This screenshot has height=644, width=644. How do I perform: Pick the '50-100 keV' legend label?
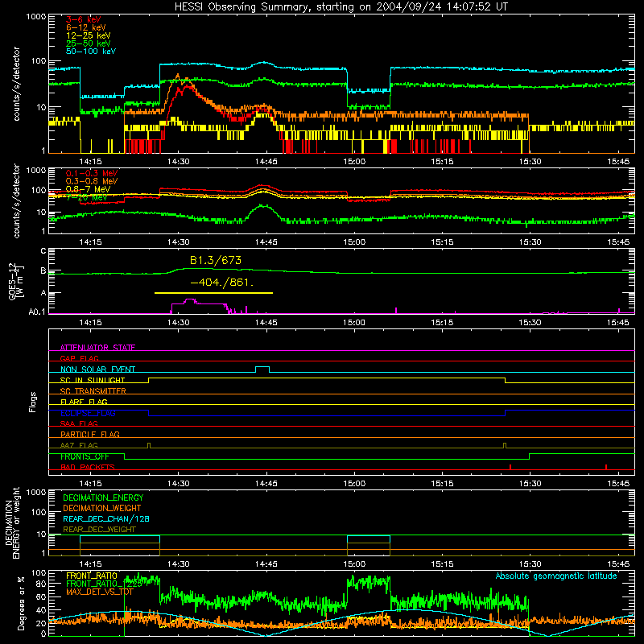pyautogui.click(x=91, y=52)
